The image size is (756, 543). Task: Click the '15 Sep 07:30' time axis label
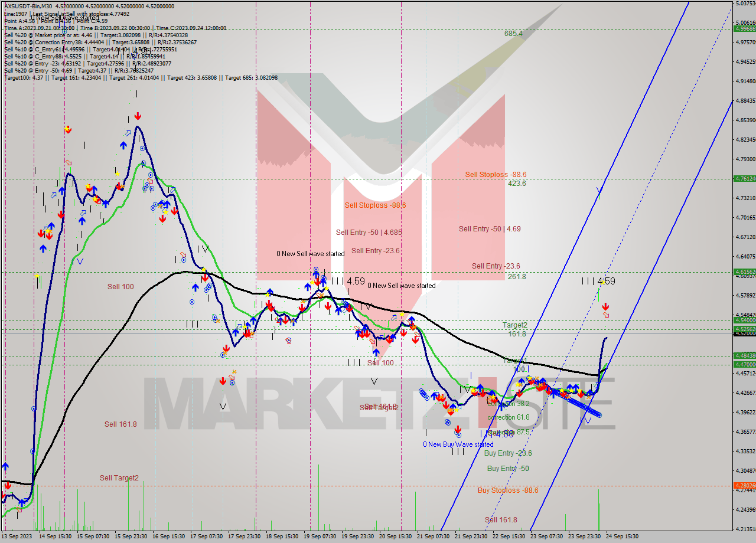tap(94, 537)
